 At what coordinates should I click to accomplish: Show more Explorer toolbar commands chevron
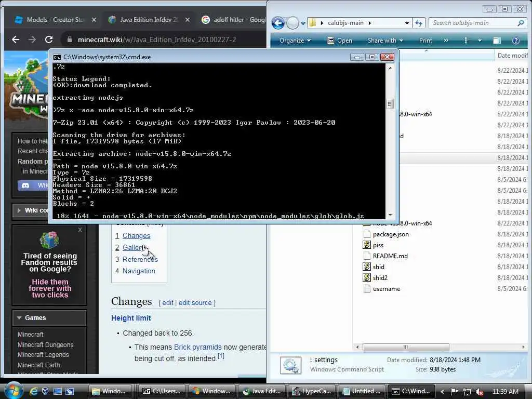[x=446, y=41]
